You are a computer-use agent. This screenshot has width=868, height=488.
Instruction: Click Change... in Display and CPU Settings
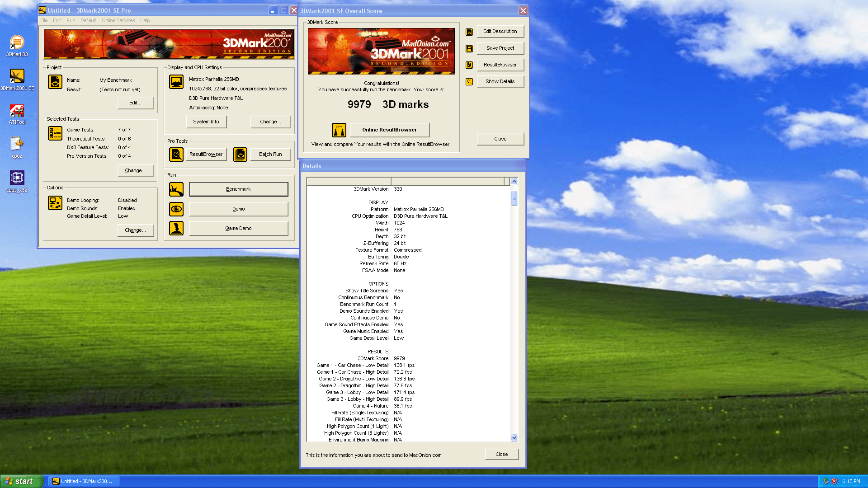tap(270, 122)
